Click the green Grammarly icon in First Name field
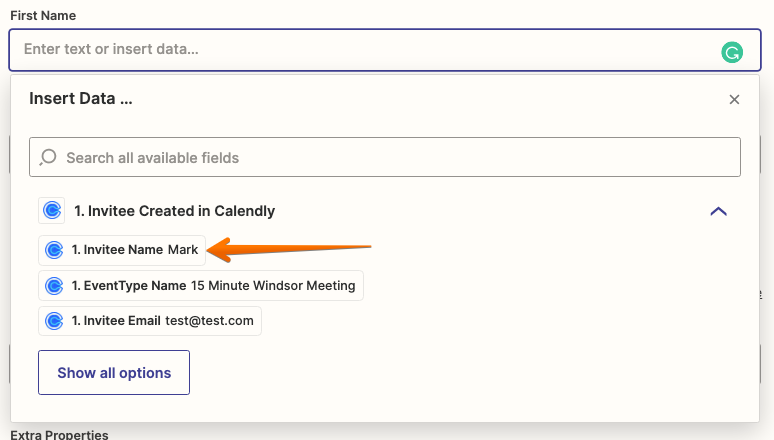 [x=732, y=52]
